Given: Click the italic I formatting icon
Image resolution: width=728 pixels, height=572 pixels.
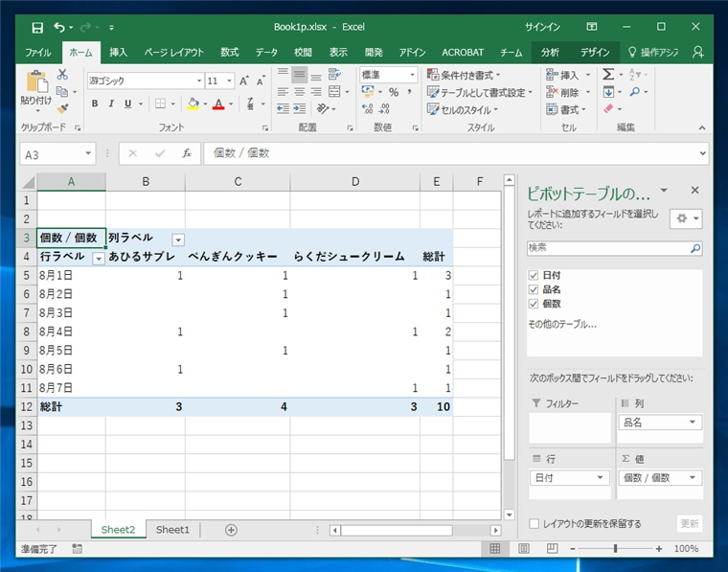Looking at the screenshot, I should pyautogui.click(x=110, y=104).
